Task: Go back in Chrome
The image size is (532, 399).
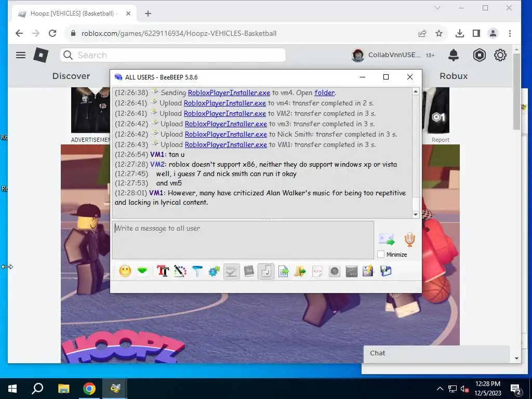Action: pyautogui.click(x=19, y=33)
